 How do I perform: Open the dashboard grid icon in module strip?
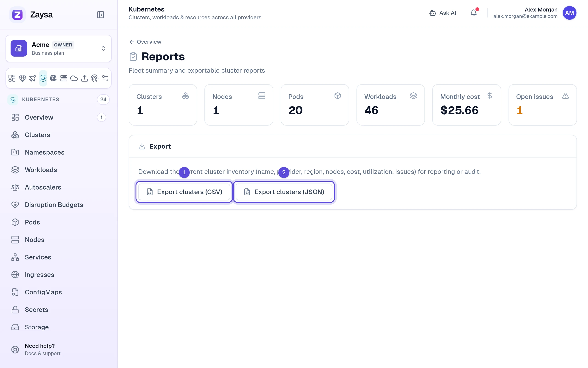(x=12, y=78)
